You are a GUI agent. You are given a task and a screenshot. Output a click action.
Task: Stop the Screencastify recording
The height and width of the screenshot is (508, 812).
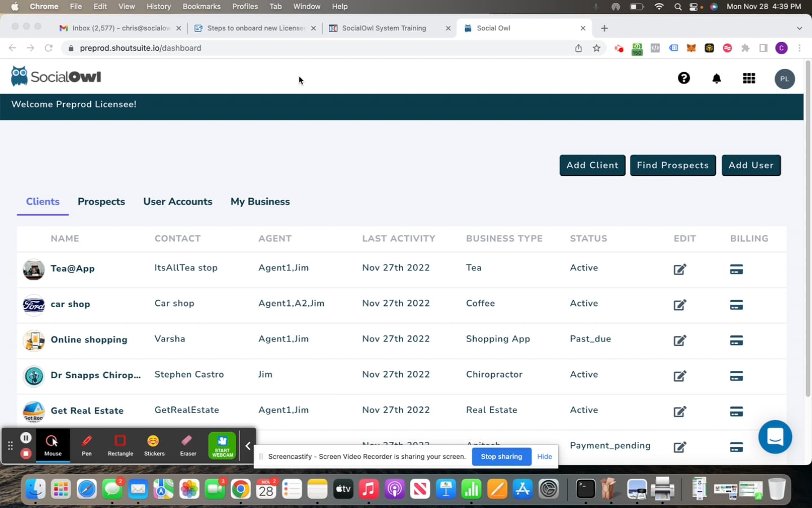(26, 453)
